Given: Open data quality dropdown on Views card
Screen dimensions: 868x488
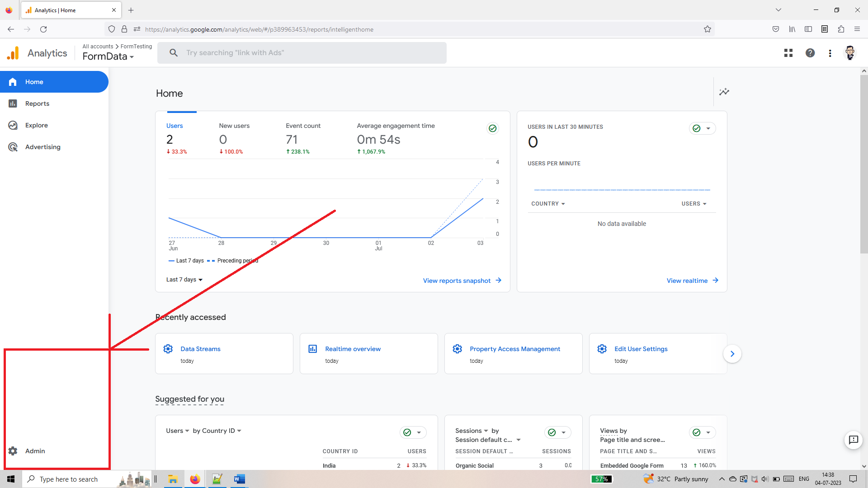Looking at the screenshot, I should [x=702, y=432].
